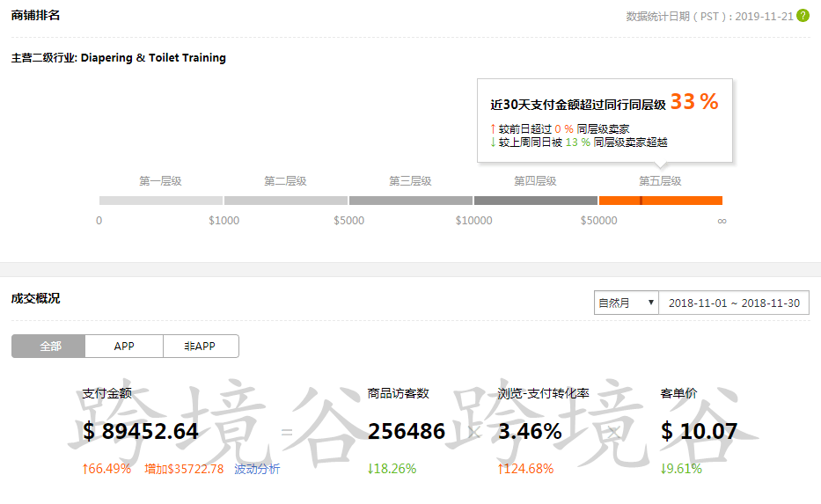
Task: Click the green help question mark icon
Action: 803,16
